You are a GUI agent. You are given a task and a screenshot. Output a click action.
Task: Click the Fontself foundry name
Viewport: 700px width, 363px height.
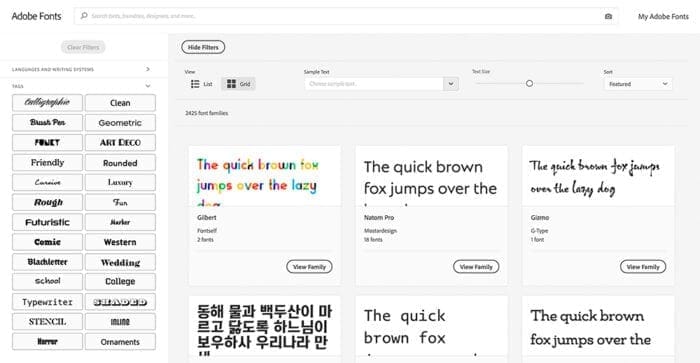pos(207,231)
